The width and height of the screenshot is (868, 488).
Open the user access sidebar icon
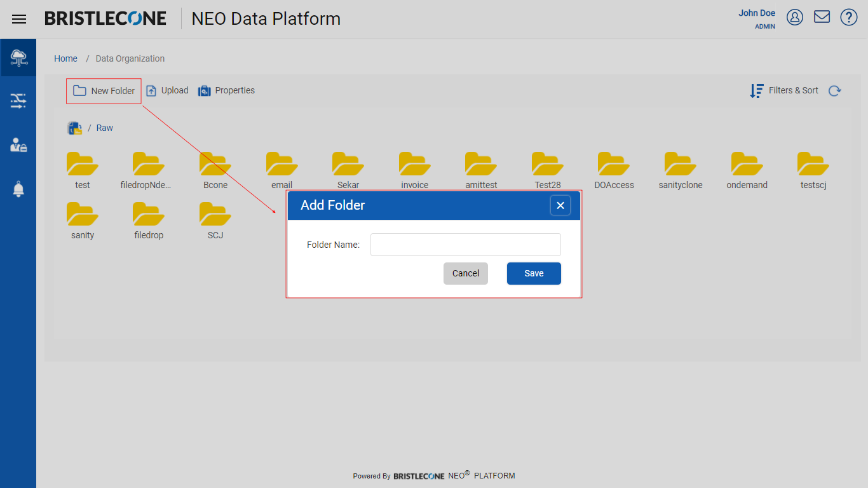click(x=18, y=145)
